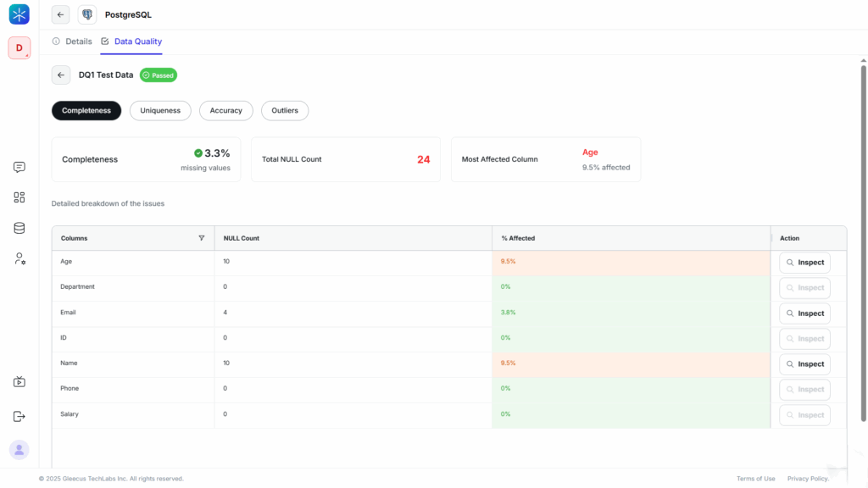Open the Columns filter funnel icon
Screen dimensions: 868x488
coord(201,238)
